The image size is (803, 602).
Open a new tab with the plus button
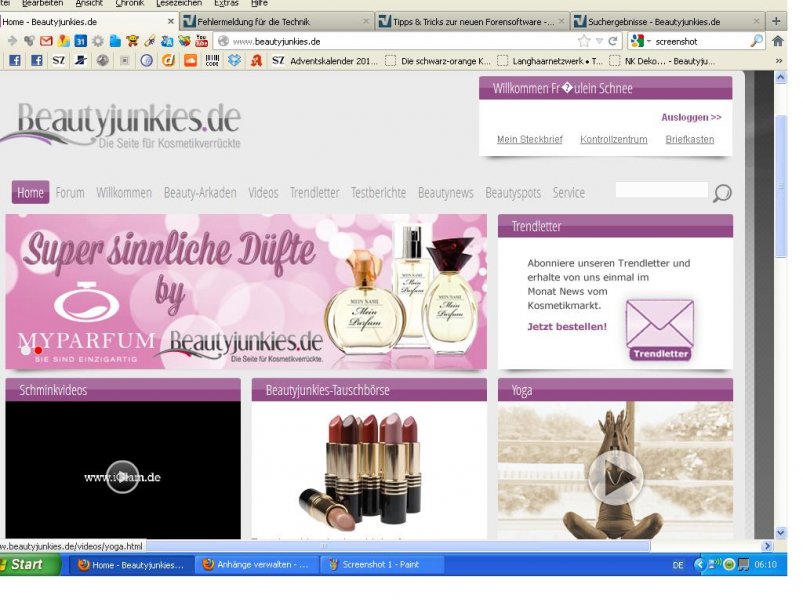coord(776,21)
